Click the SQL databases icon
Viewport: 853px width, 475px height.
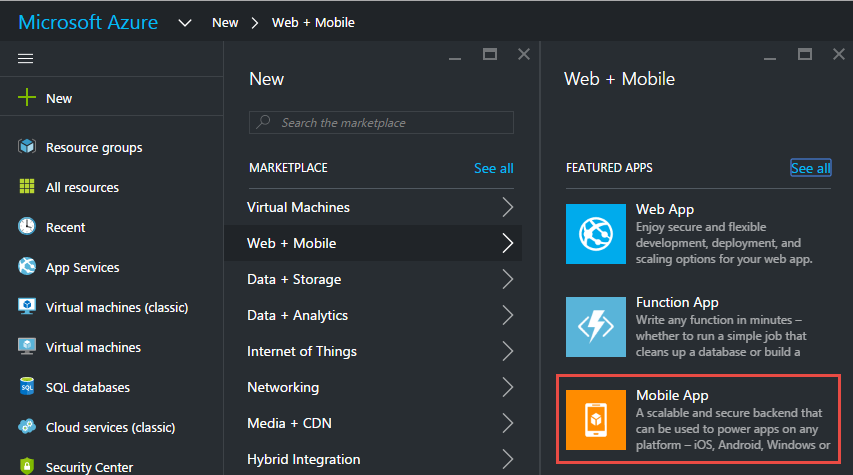(27, 386)
